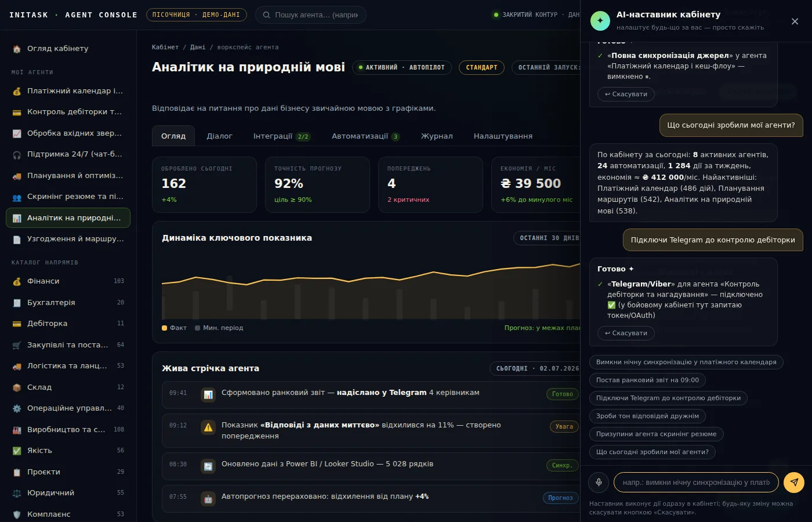Viewport: 812px width, 522px height.
Task: Click Прогноз status on 07:55 entry
Action: (560, 498)
